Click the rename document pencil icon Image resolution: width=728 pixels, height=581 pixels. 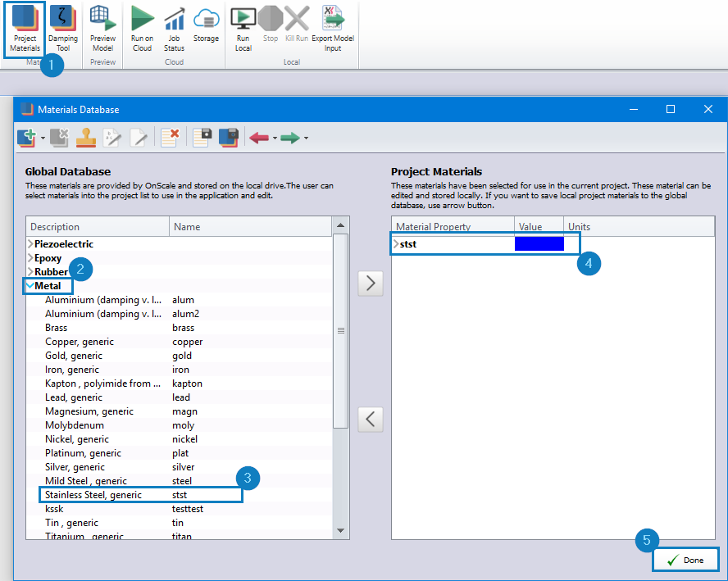[x=111, y=138]
